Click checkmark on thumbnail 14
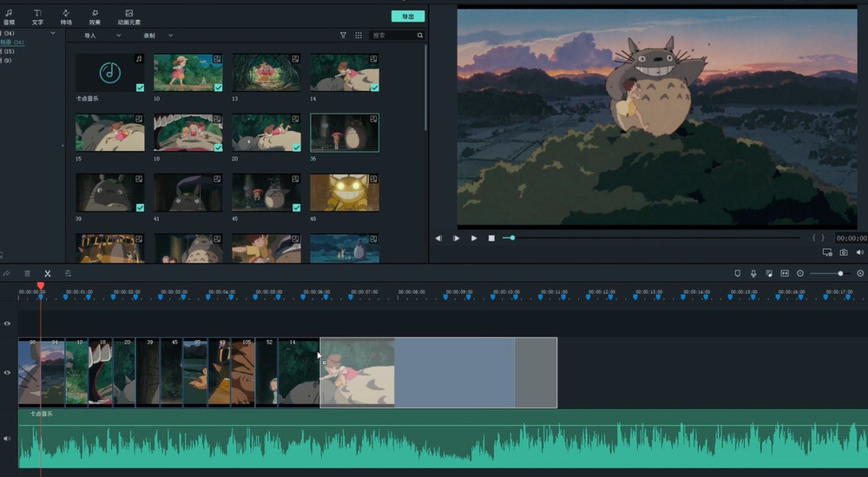This screenshot has width=868, height=477. pyautogui.click(x=375, y=88)
